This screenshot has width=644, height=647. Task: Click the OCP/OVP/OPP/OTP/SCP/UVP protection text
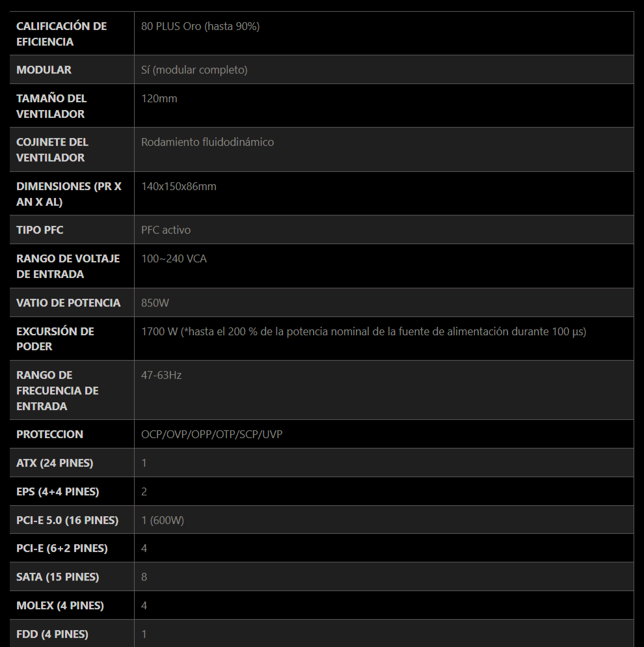point(211,434)
